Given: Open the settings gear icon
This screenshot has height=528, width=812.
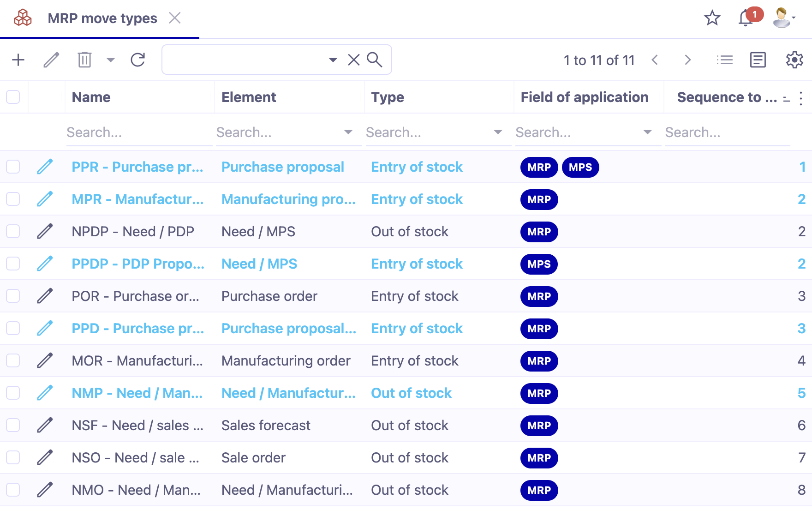Looking at the screenshot, I should point(794,60).
